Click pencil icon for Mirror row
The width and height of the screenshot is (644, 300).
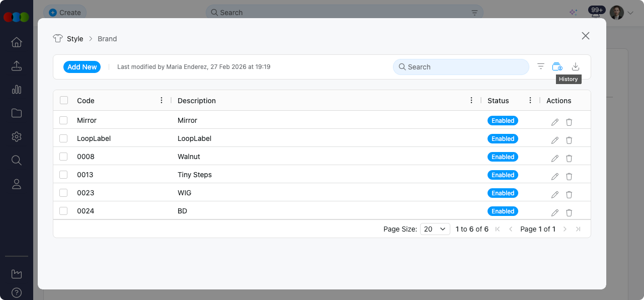pyautogui.click(x=554, y=122)
